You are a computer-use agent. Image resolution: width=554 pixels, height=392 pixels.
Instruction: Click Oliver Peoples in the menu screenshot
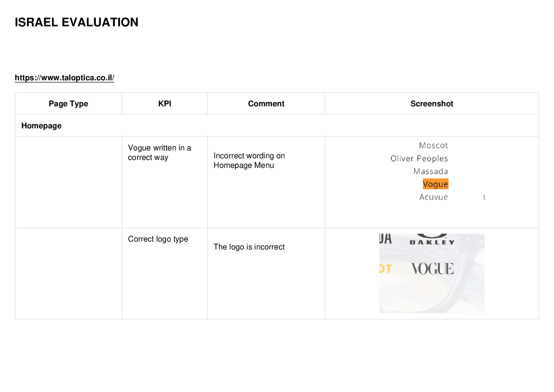coord(419,159)
